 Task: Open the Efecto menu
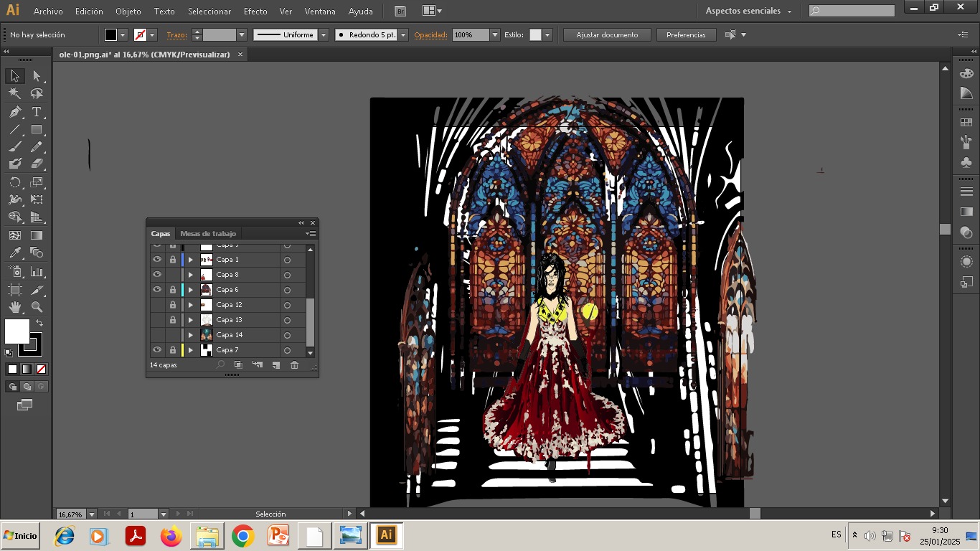255,11
